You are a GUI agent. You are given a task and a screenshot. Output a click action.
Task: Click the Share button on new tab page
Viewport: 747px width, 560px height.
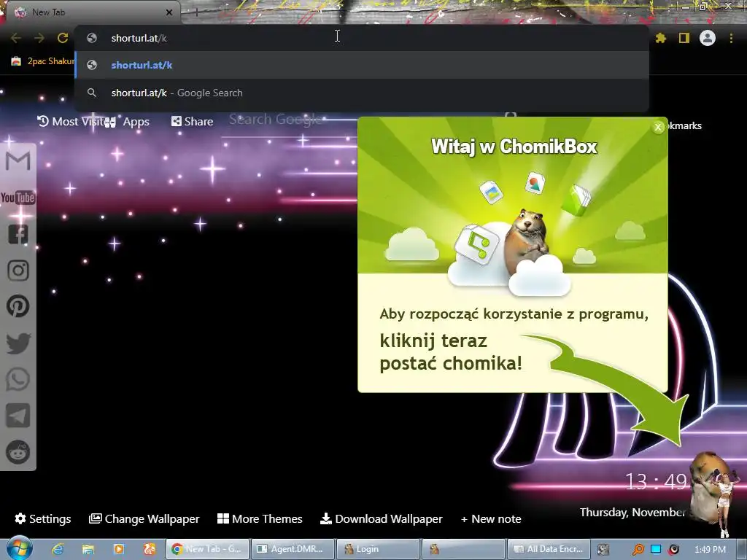[192, 122]
